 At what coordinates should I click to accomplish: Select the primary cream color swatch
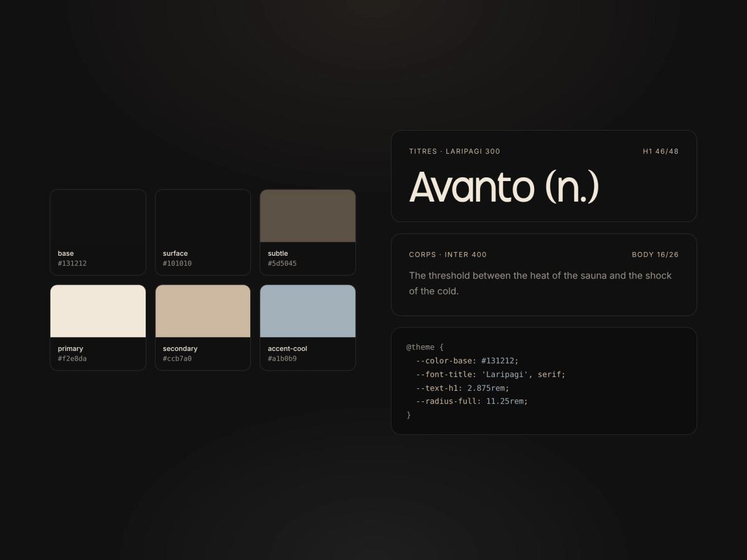click(98, 311)
